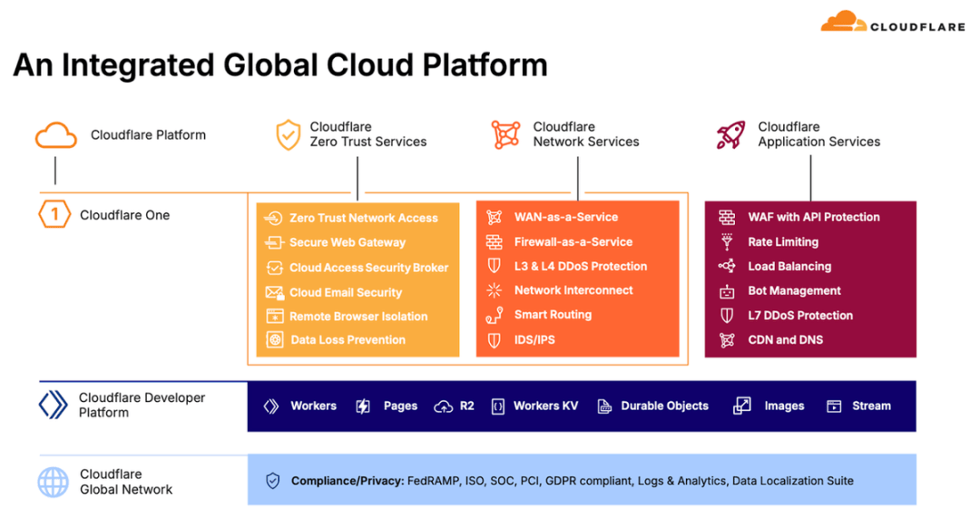The width and height of the screenshot is (980, 509).
Task: Click the 'Smart Routing' text
Action: pyautogui.click(x=554, y=315)
